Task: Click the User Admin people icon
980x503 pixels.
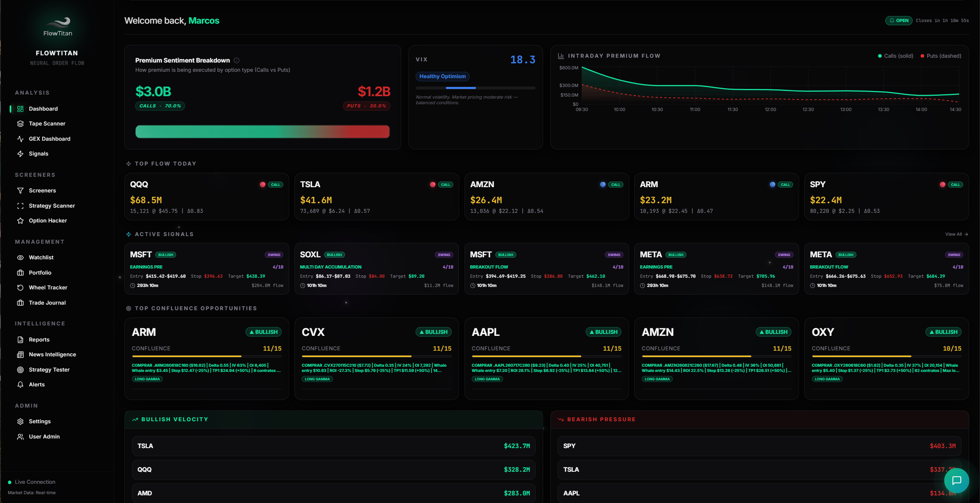Action: pos(20,436)
